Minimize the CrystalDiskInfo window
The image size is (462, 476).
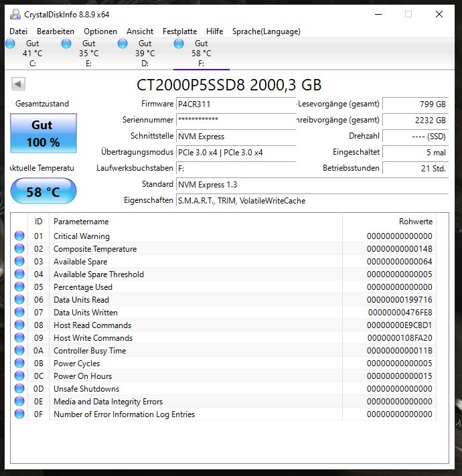click(378, 14)
